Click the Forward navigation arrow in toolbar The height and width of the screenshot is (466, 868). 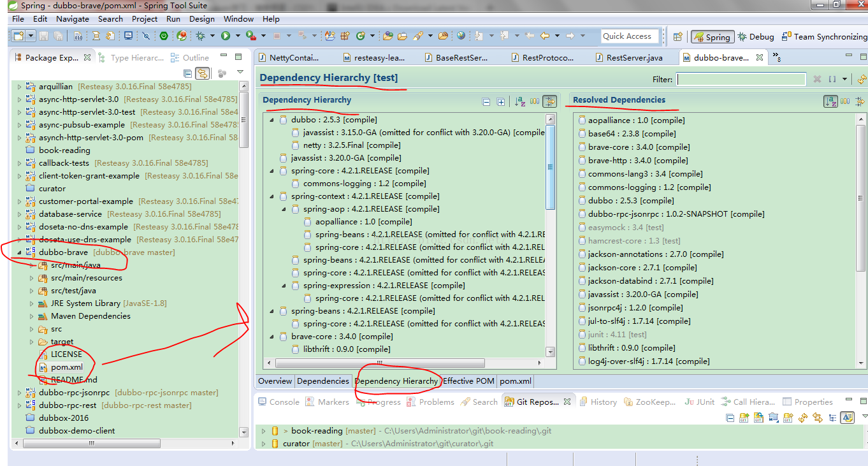coord(570,36)
